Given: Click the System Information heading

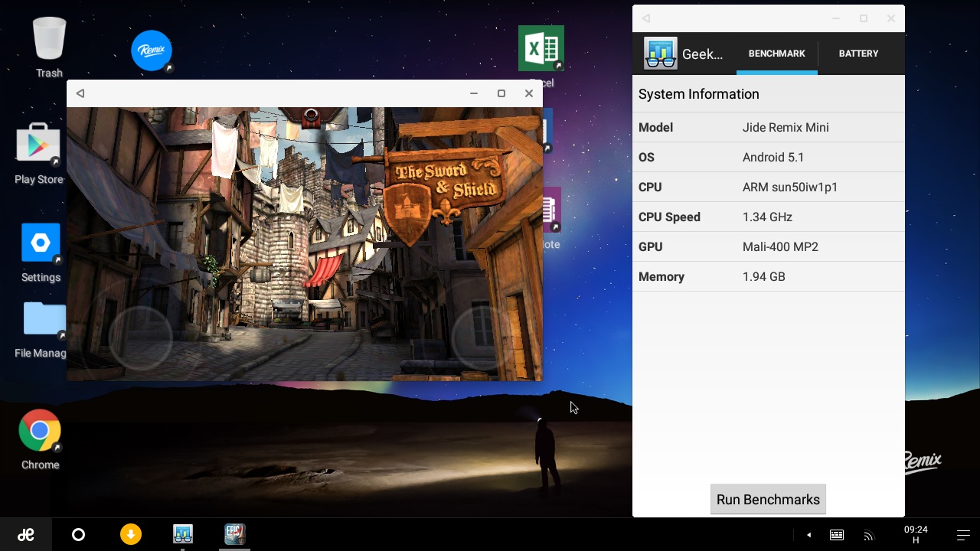Looking at the screenshot, I should [x=699, y=94].
